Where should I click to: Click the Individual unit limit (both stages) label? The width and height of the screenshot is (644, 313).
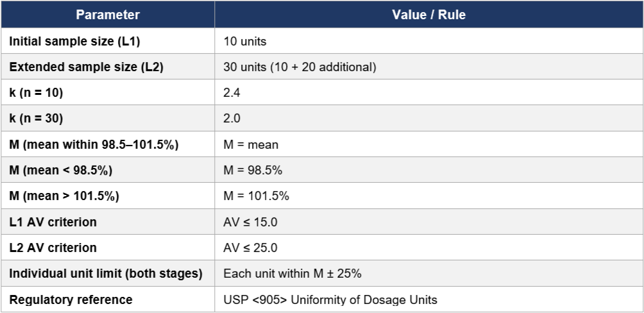pyautogui.click(x=106, y=274)
